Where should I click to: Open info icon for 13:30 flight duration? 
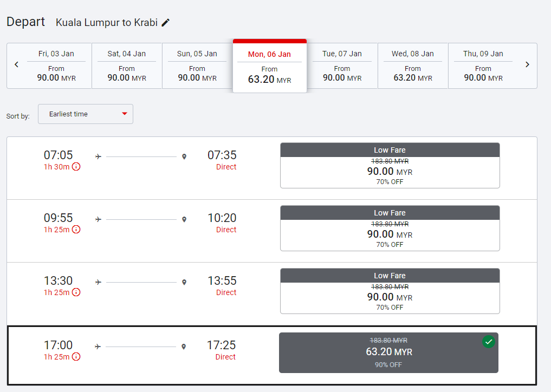coord(76,292)
